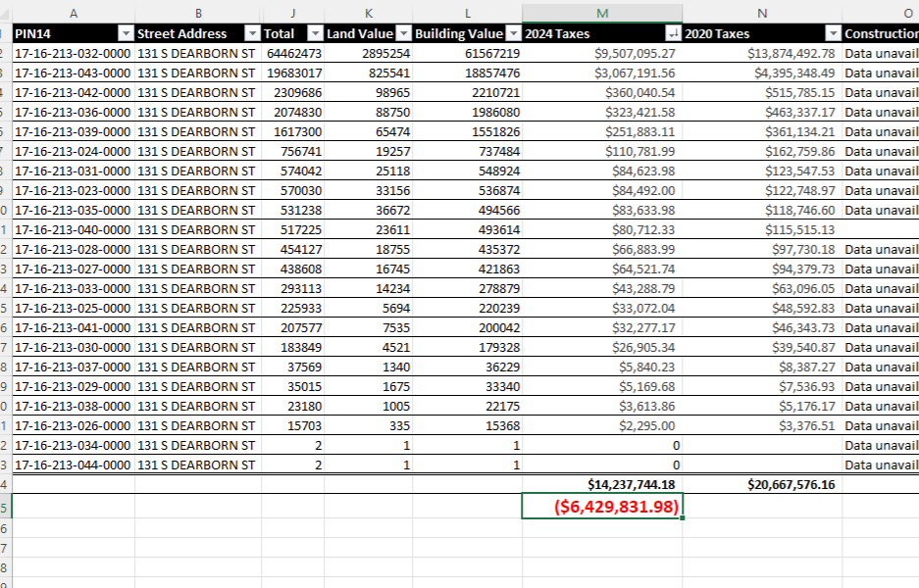Viewport: 919px width, 588px height.
Task: Open the Building Value filter dropdown
Action: click(513, 33)
